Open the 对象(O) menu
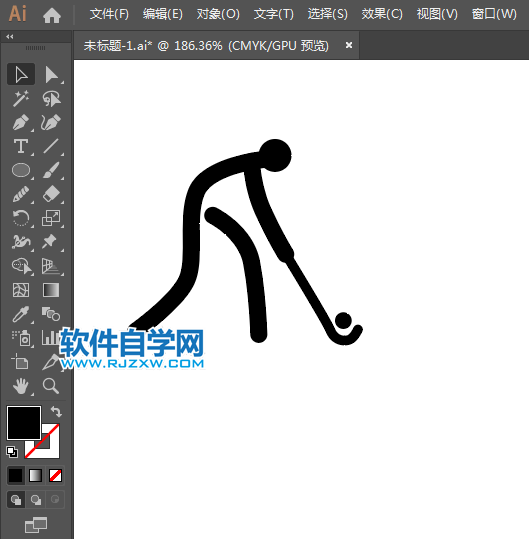Image resolution: width=529 pixels, height=539 pixels. click(218, 14)
